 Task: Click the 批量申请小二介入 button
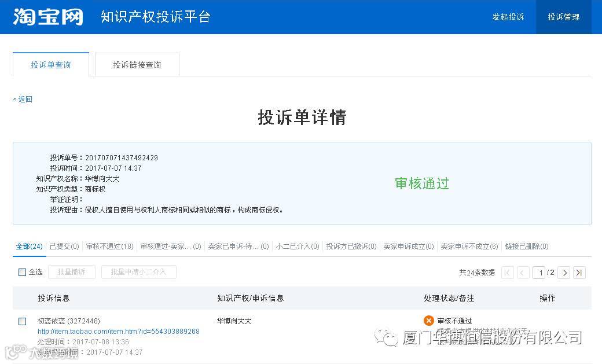(x=138, y=272)
